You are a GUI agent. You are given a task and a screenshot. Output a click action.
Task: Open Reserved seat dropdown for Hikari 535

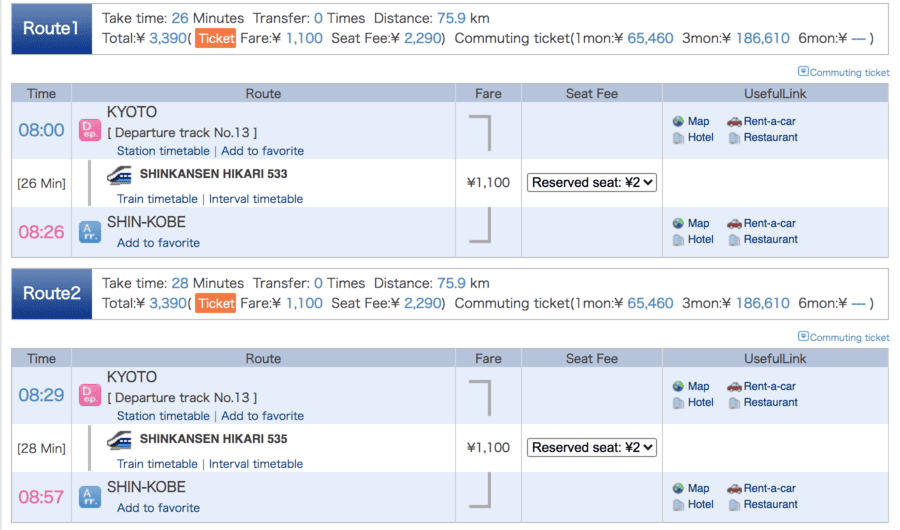tap(592, 447)
